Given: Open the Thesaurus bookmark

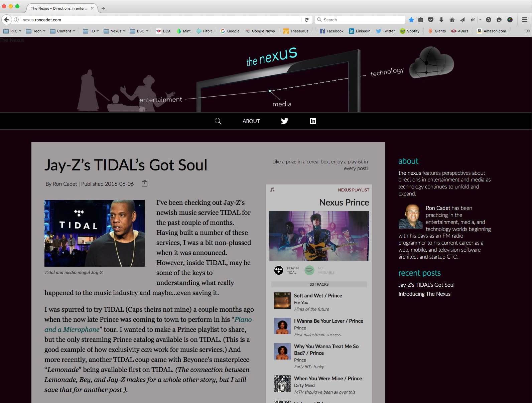Looking at the screenshot, I should [x=296, y=31].
